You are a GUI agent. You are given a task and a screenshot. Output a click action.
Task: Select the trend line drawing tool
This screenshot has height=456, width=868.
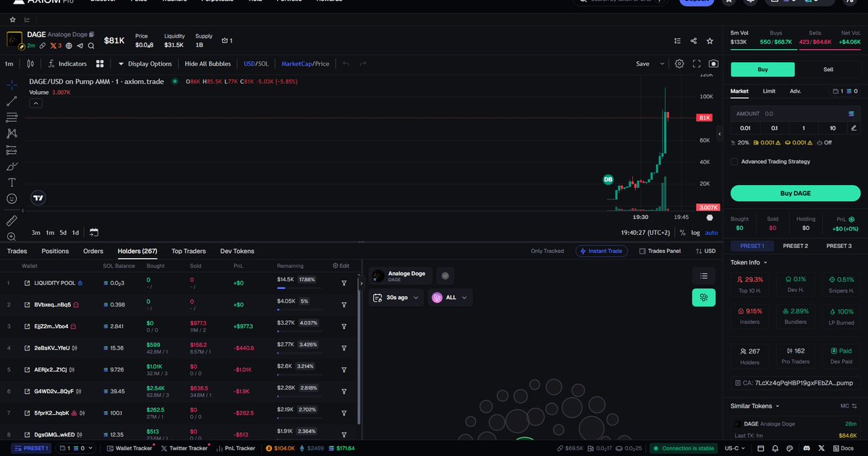click(x=12, y=100)
